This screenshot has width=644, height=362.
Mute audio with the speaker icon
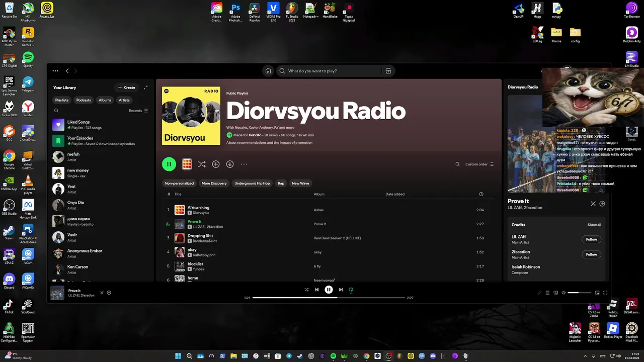pyautogui.click(x=563, y=293)
